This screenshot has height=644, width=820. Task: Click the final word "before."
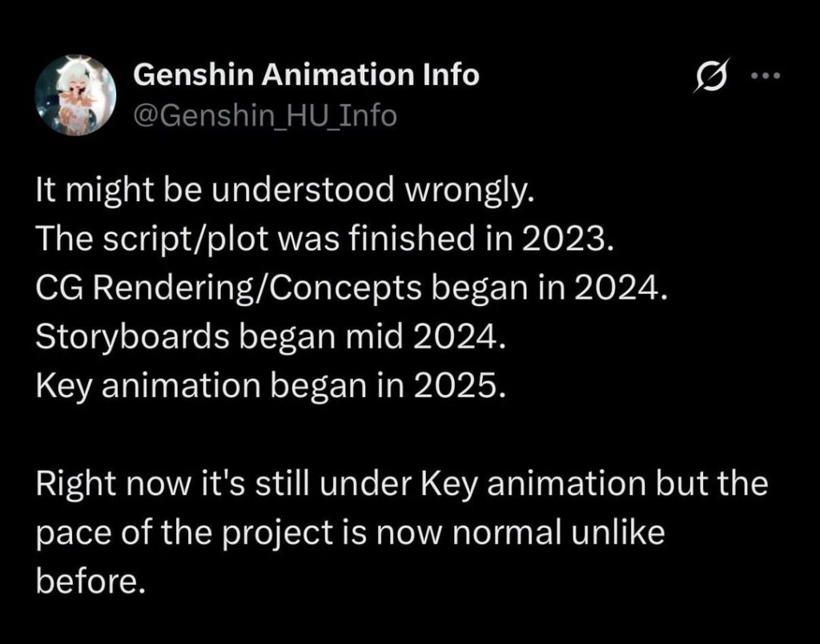coord(90,580)
